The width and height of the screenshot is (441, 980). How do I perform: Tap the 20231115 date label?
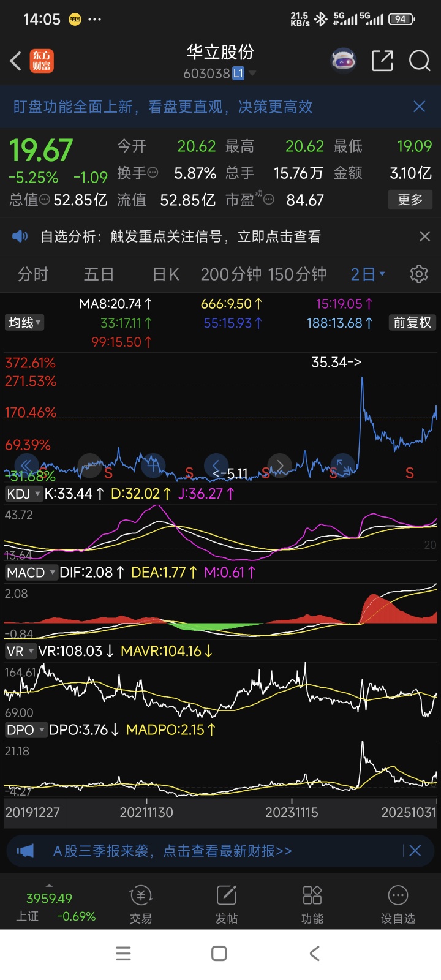click(292, 812)
